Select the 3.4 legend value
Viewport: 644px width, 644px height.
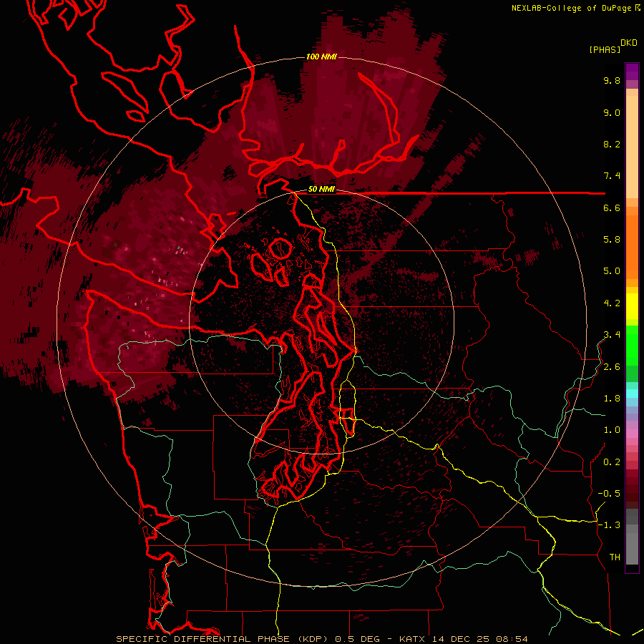pyautogui.click(x=612, y=335)
